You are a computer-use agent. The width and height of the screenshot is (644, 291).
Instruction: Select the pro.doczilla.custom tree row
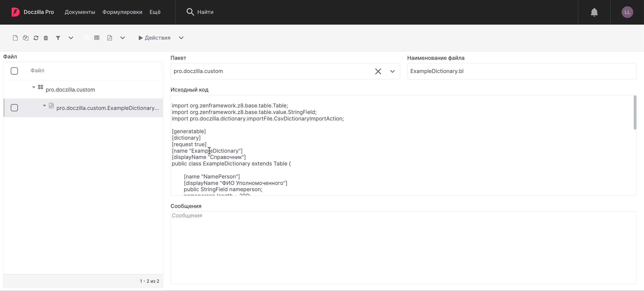83,90
